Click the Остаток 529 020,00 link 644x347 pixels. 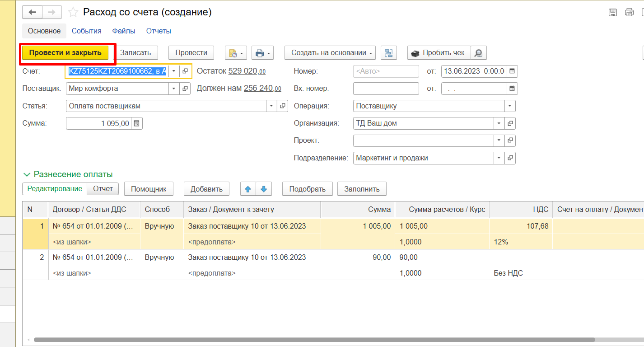coord(247,71)
